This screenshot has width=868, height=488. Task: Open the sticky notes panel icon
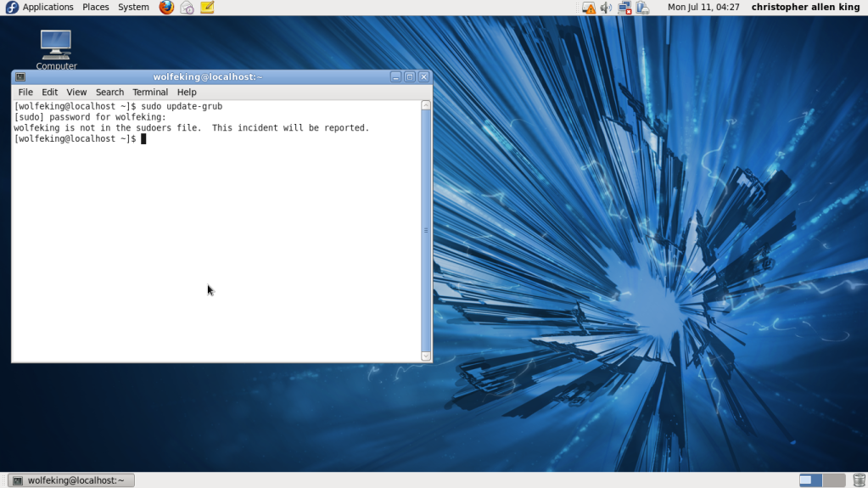tap(207, 8)
